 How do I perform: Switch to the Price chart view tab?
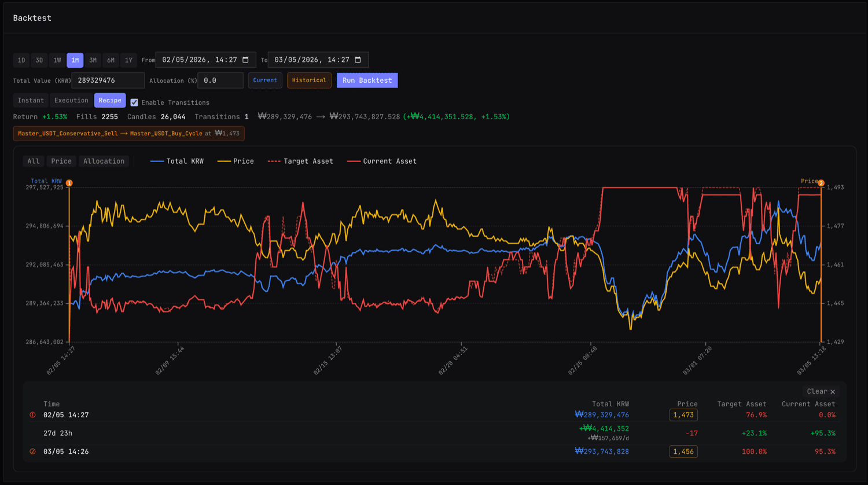pos(61,161)
